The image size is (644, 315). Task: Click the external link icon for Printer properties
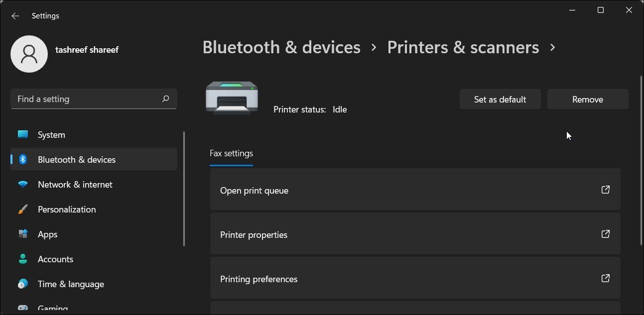[605, 234]
